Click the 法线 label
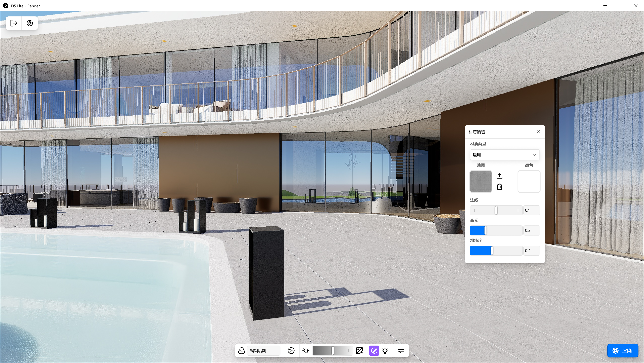This screenshot has height=363, width=644. tap(474, 200)
